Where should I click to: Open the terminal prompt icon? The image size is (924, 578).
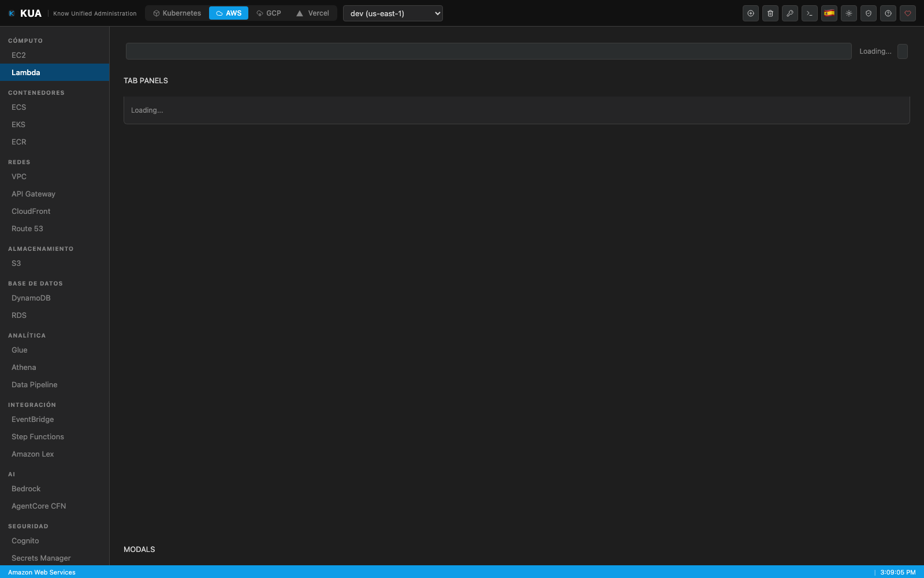pos(810,13)
